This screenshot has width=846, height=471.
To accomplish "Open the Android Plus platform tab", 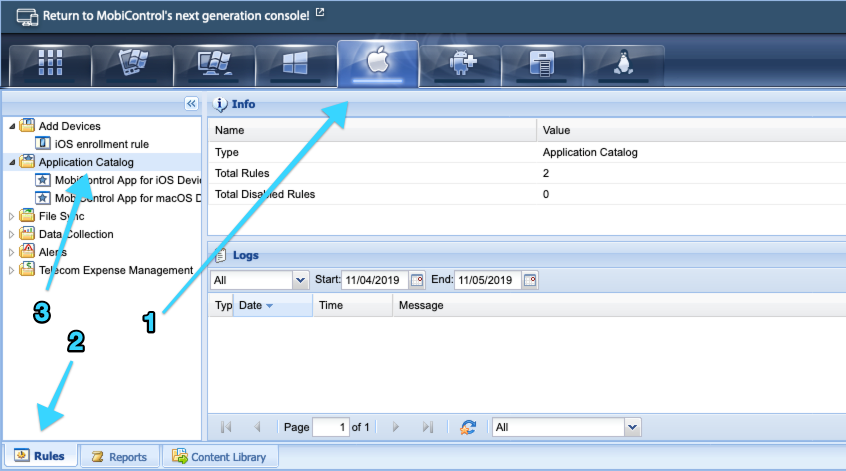I will click(x=460, y=65).
